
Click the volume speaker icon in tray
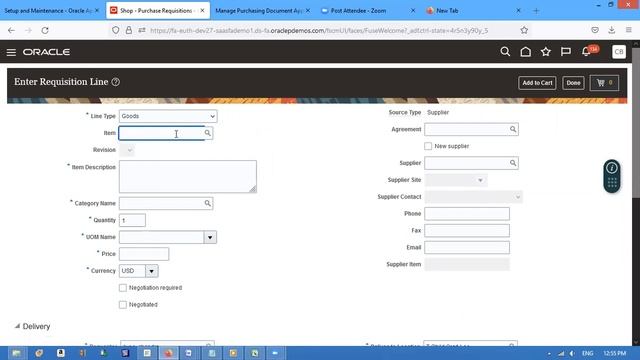click(572, 353)
